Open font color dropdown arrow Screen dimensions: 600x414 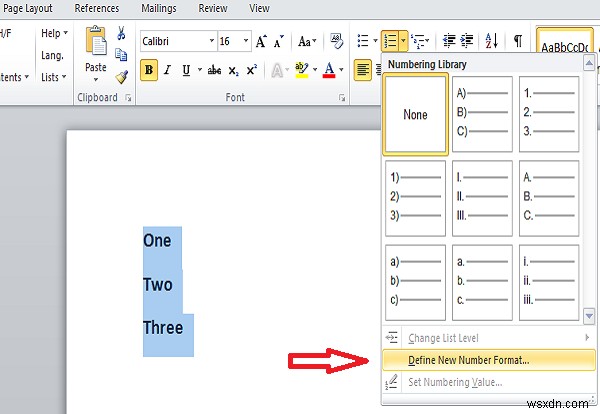tap(341, 70)
